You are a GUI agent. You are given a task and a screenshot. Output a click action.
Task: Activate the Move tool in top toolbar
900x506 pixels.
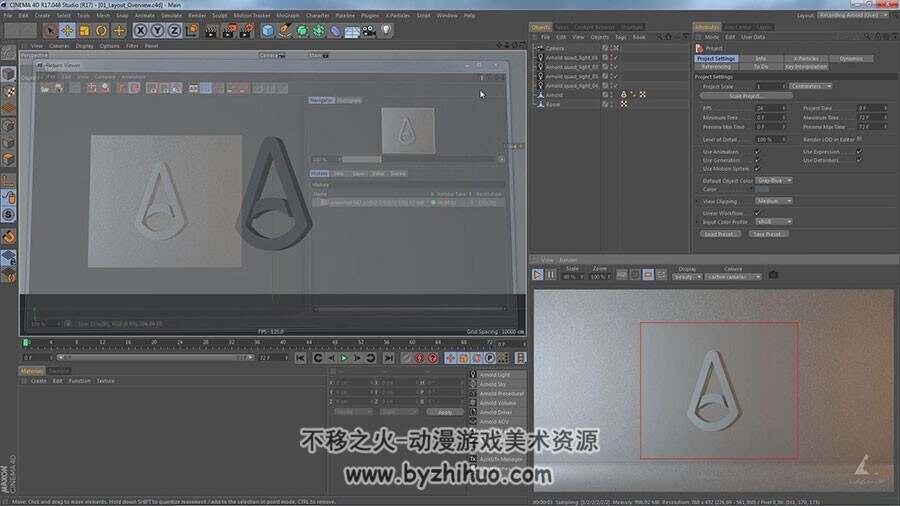[67, 30]
